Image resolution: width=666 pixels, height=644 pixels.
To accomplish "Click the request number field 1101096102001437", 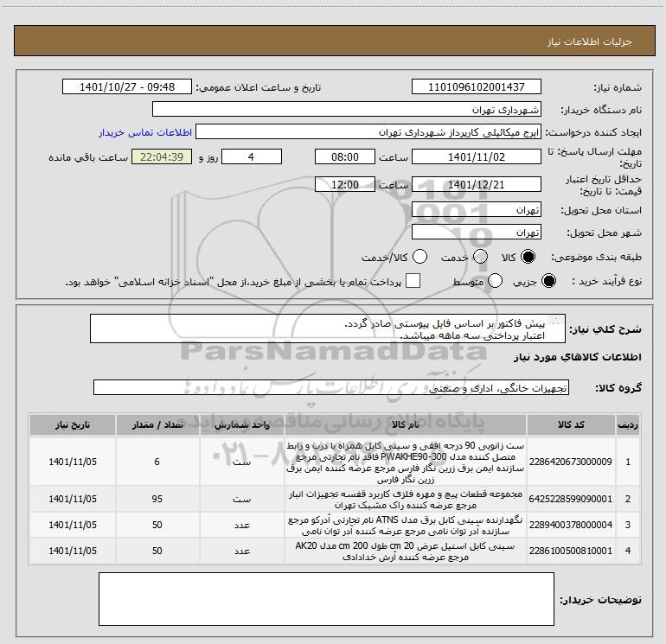I will click(476, 86).
